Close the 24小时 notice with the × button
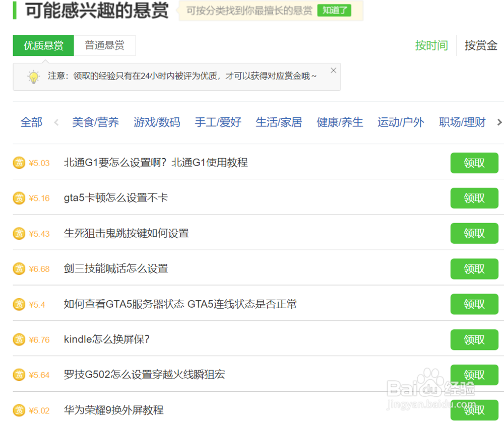 click(333, 70)
